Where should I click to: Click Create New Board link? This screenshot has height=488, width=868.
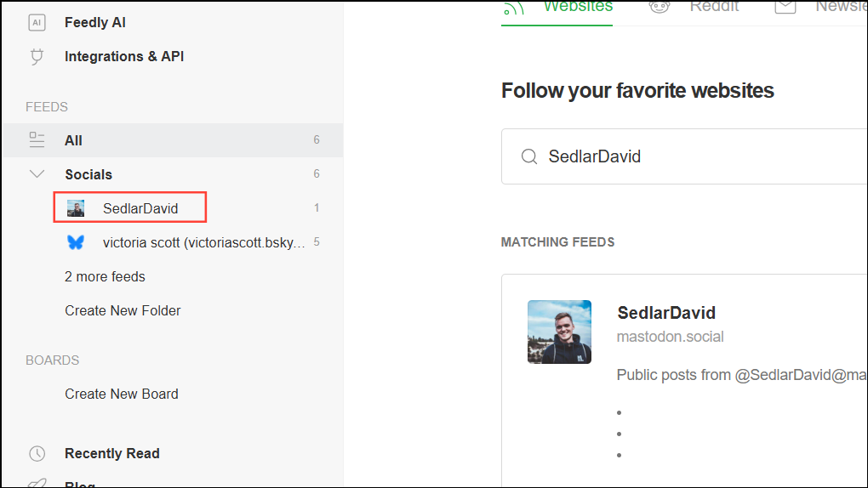122,394
